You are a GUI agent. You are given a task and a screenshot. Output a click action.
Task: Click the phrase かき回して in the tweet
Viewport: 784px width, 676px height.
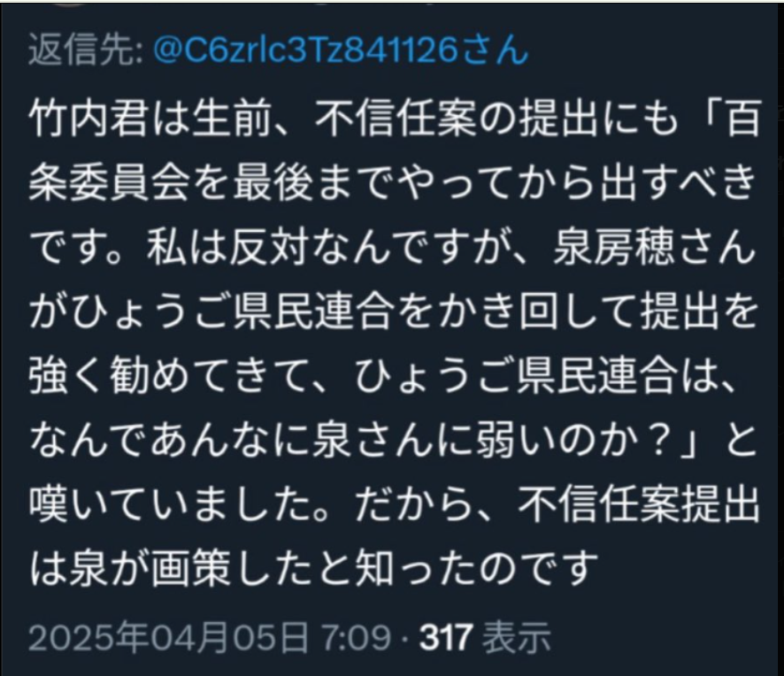[x=538, y=312]
